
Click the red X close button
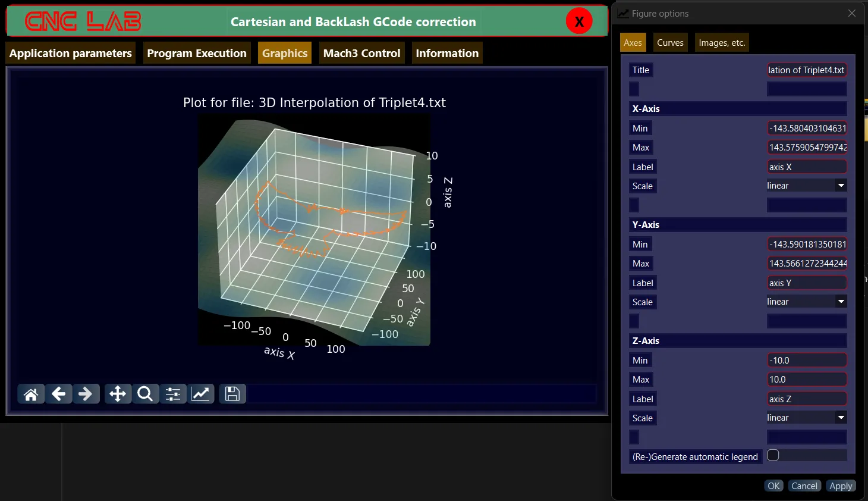579,22
